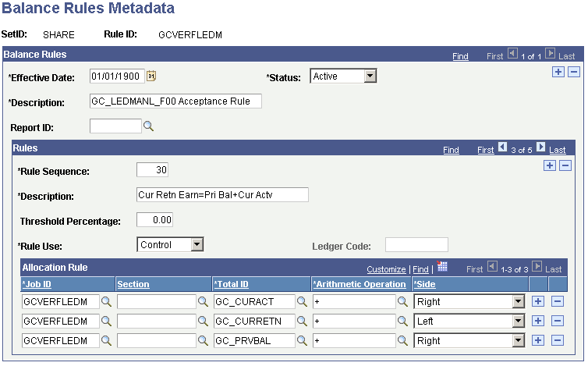Remove the GC_CURRETN allocation row
This screenshot has width=588, height=366.
pos(558,321)
